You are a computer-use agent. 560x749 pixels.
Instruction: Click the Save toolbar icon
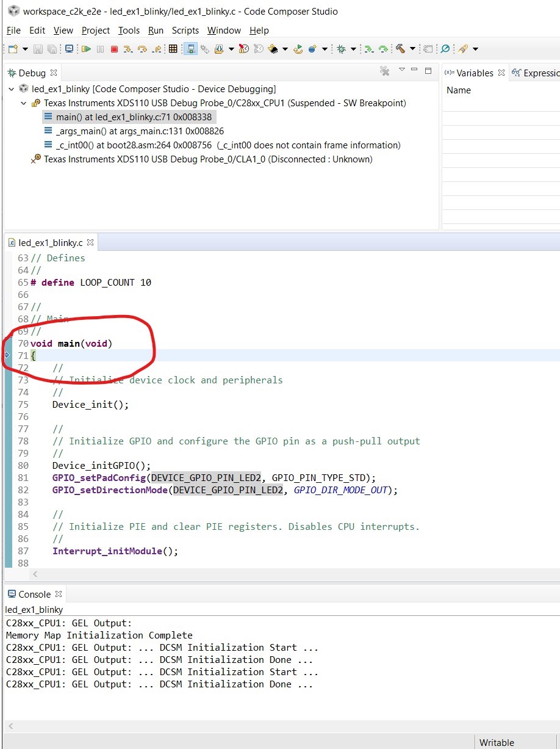38,49
